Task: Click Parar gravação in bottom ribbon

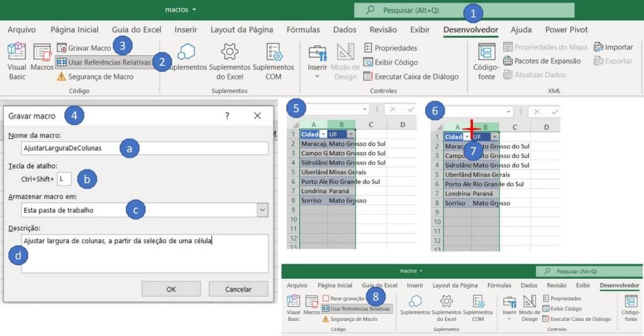Action: [343, 298]
